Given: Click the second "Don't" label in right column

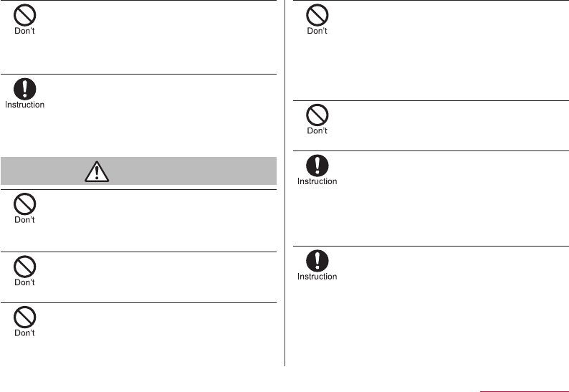Looking at the screenshot, I should point(317,131).
